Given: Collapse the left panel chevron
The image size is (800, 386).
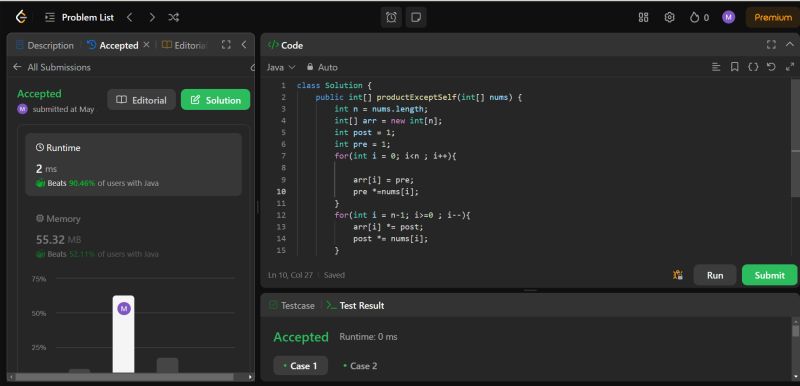Looking at the screenshot, I should click(244, 45).
